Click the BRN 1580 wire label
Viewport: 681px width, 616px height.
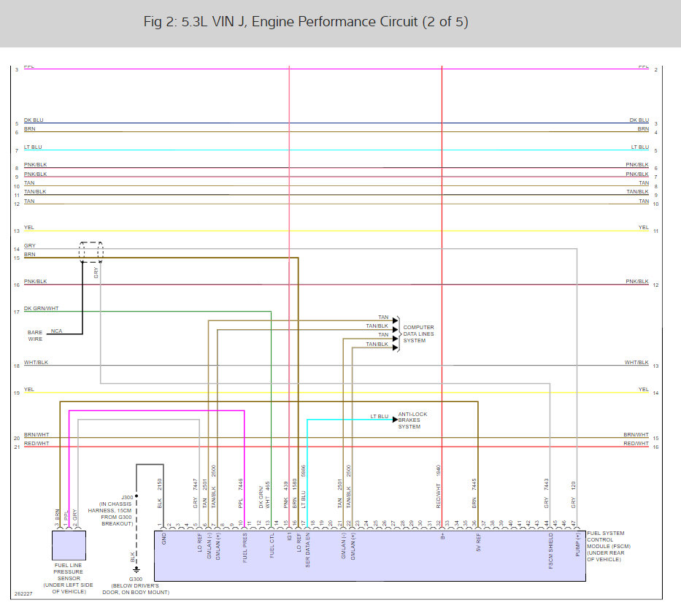point(294,493)
